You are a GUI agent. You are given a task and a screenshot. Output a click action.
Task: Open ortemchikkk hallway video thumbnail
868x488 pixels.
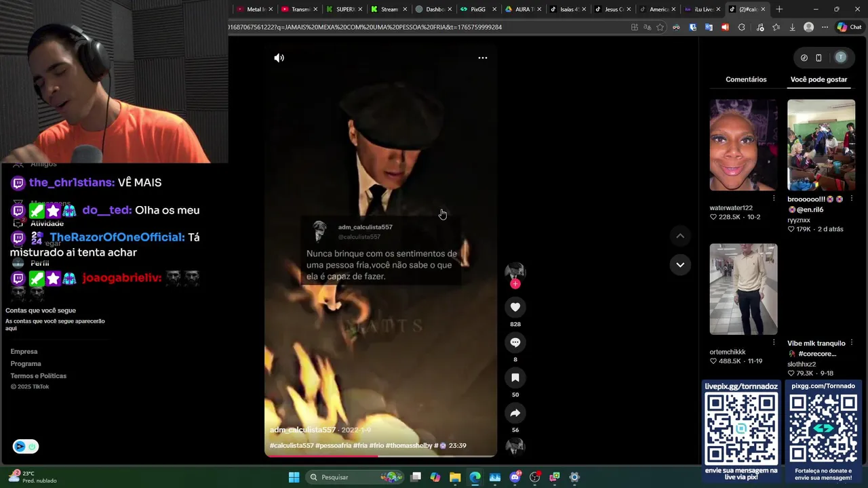click(743, 289)
